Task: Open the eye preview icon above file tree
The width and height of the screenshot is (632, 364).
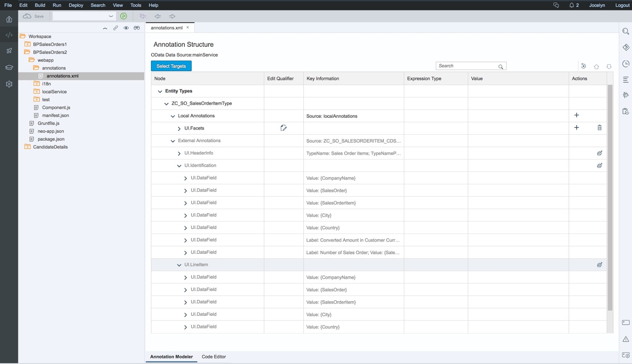Action: (126, 28)
